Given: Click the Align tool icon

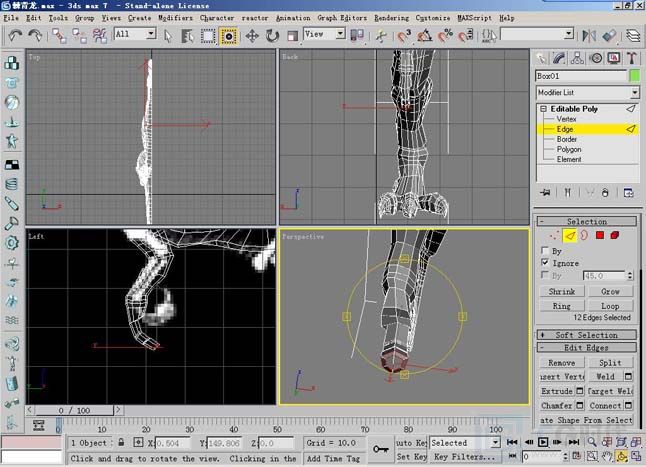Looking at the screenshot, I should pyautogui.click(x=609, y=36).
